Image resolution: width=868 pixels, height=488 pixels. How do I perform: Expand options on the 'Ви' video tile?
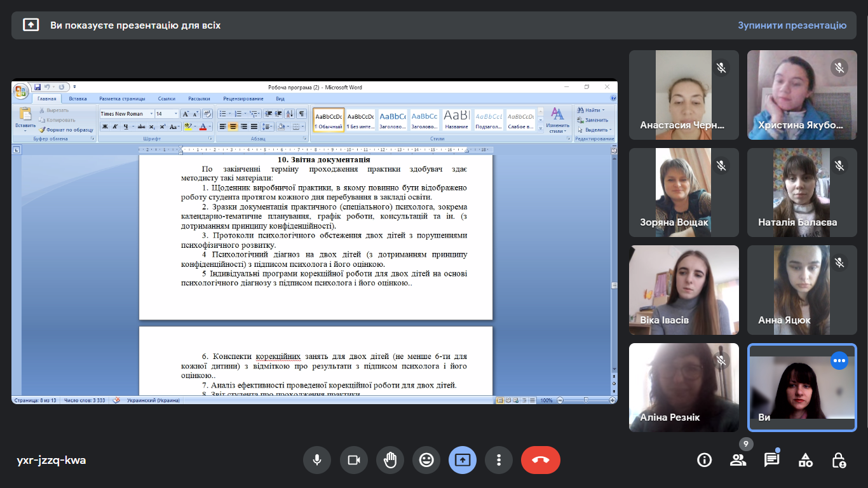pyautogui.click(x=839, y=361)
